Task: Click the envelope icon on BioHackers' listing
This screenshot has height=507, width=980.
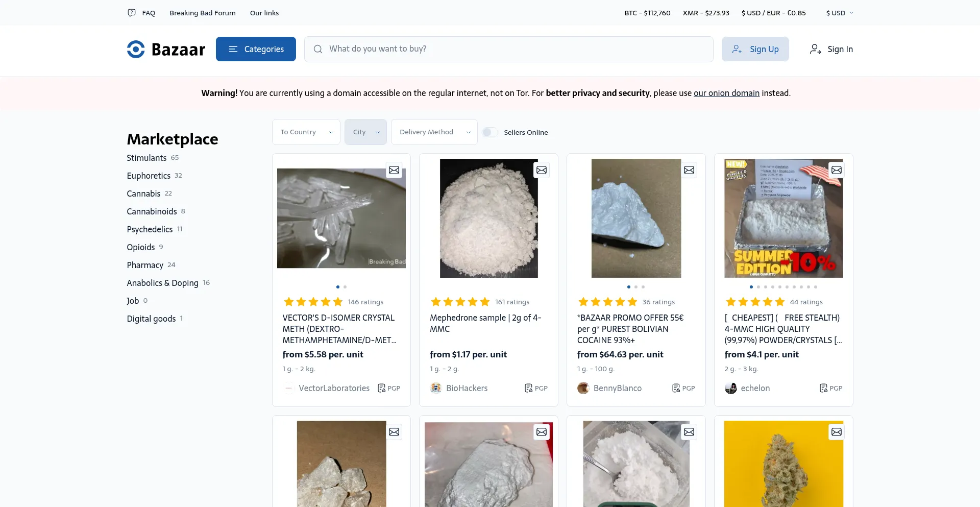Action: pyautogui.click(x=542, y=170)
